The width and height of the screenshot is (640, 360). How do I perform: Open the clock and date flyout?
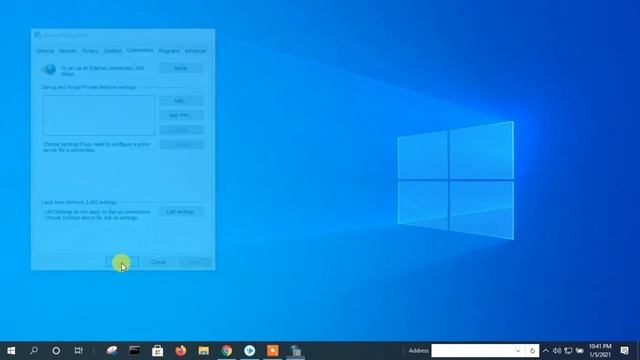click(600, 351)
